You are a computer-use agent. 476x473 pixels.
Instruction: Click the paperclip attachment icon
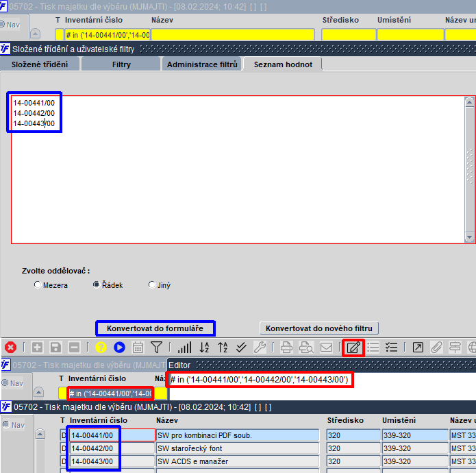pyautogui.click(x=436, y=348)
